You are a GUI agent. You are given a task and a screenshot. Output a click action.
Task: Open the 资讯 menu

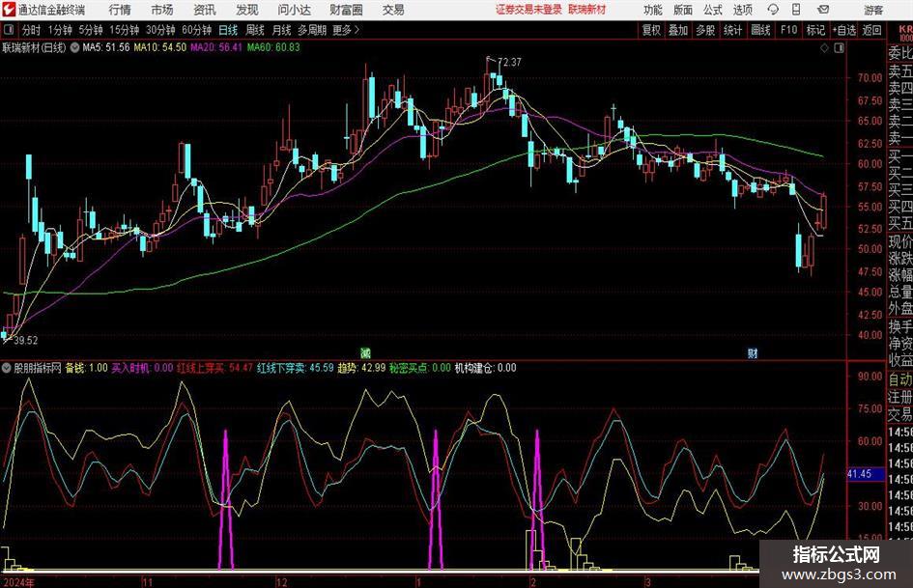(x=205, y=10)
